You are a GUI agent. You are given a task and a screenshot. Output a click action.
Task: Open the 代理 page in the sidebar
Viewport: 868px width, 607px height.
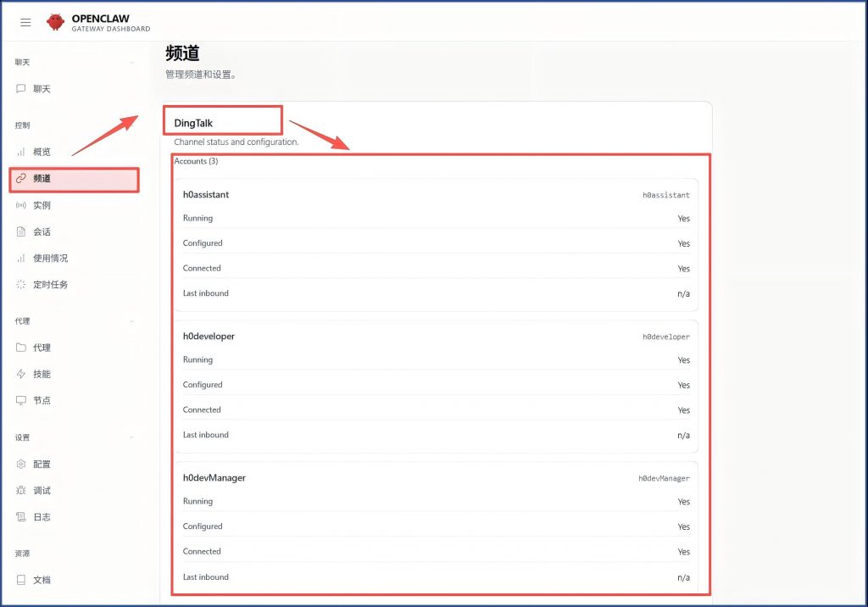pos(42,348)
